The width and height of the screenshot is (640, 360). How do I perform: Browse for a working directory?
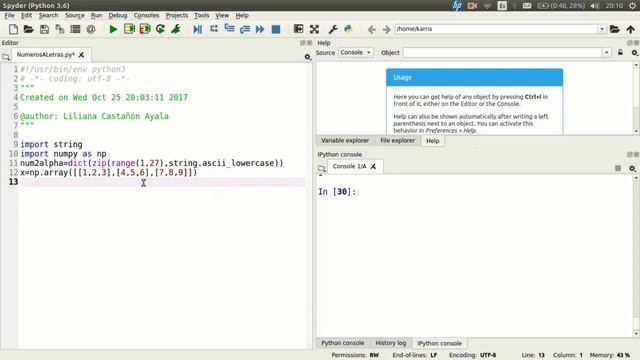(x=615, y=29)
